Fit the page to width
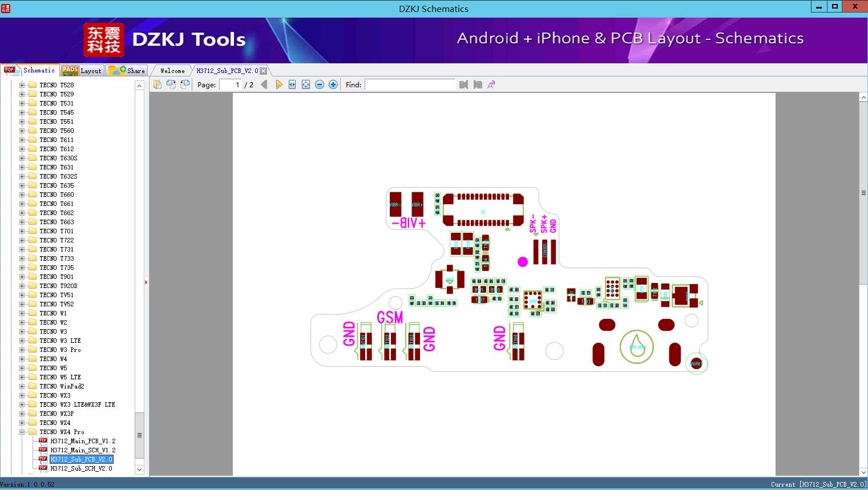 pyautogui.click(x=292, y=84)
